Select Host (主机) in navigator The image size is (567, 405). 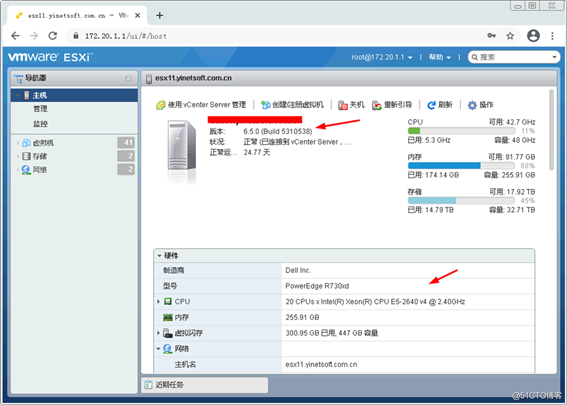[x=74, y=95]
